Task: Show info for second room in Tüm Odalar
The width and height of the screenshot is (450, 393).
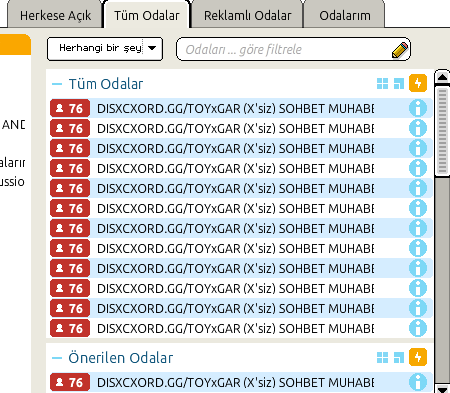Action: click(418, 128)
